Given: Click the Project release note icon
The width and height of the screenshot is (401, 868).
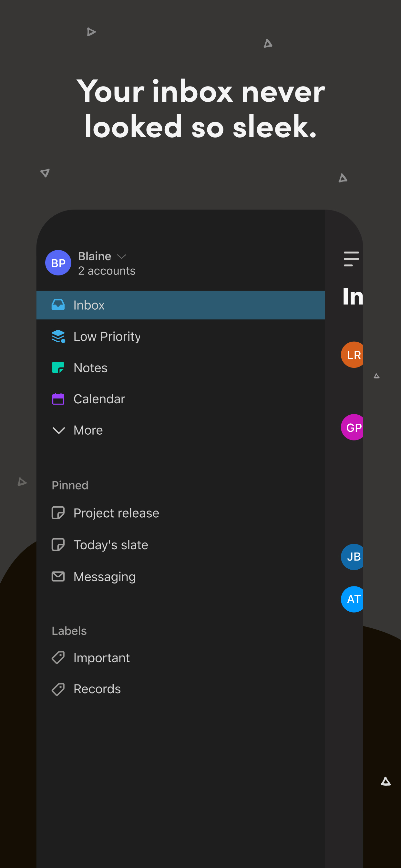Looking at the screenshot, I should [x=58, y=513].
